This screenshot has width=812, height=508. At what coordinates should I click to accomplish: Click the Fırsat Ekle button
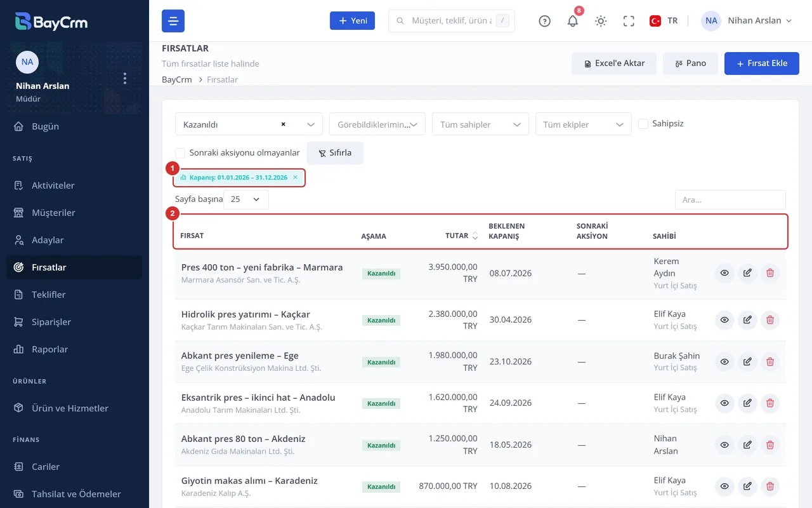[762, 63]
